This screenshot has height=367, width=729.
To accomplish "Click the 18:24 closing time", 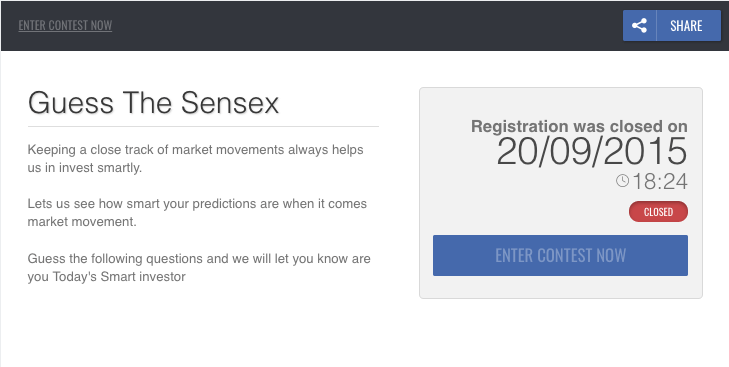I will 660,181.
